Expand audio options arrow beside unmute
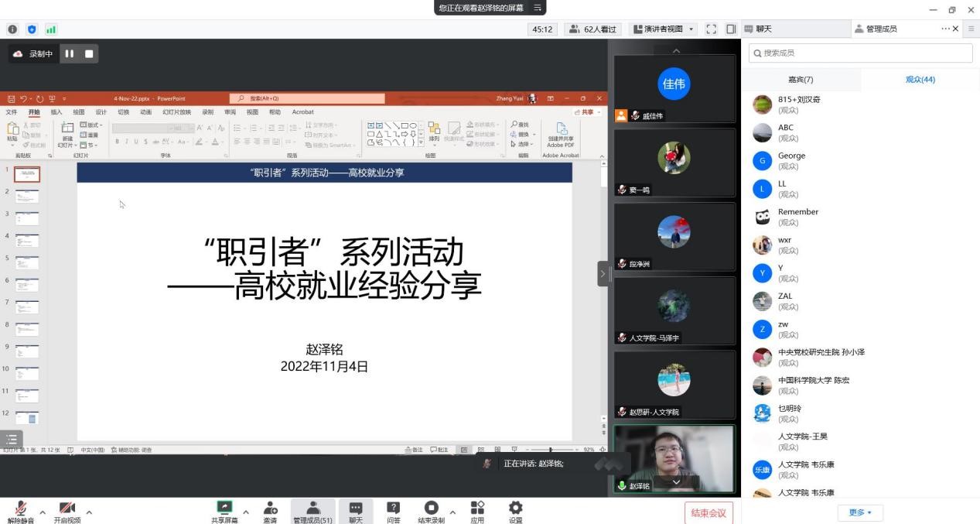 pyautogui.click(x=42, y=512)
